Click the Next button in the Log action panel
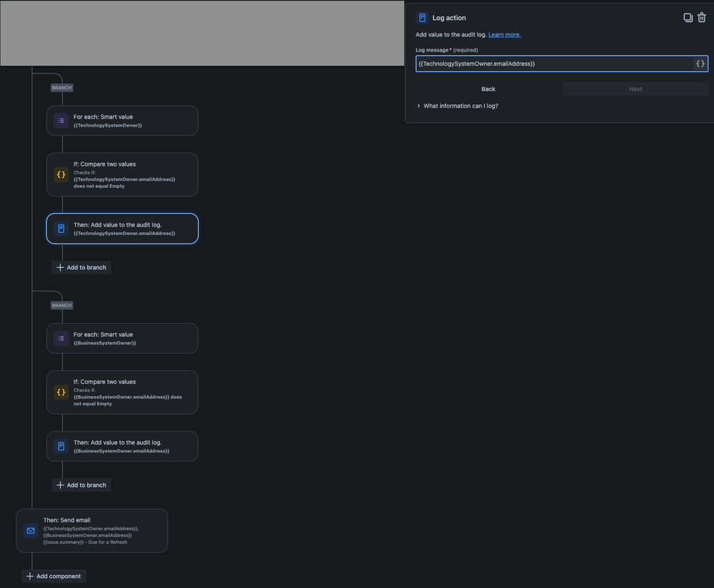The height and width of the screenshot is (588, 714). [635, 89]
